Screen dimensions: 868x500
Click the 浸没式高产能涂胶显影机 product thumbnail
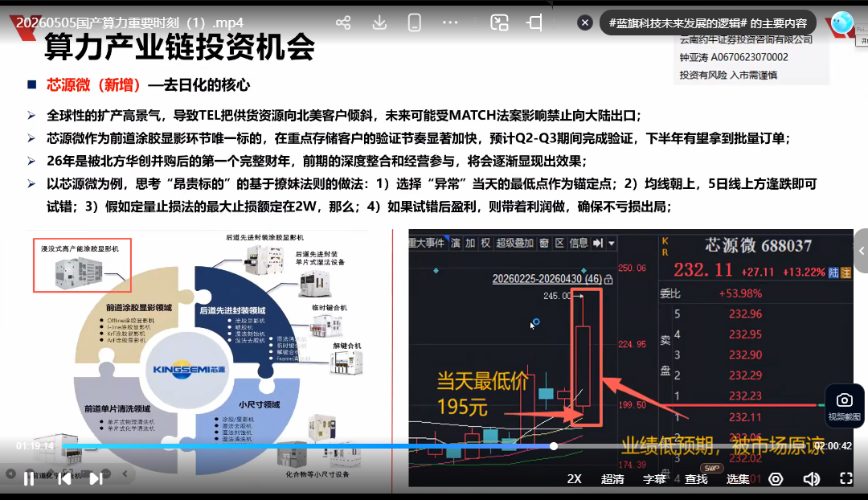point(82,265)
